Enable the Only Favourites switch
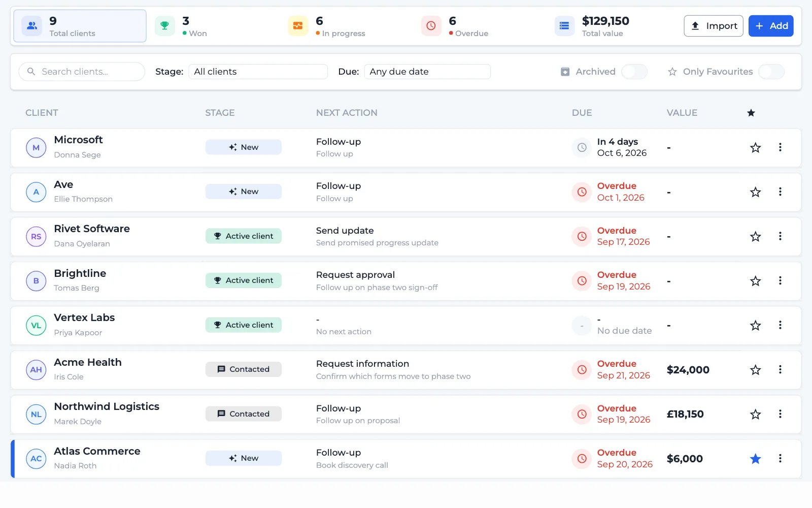812x508 pixels. tap(771, 72)
